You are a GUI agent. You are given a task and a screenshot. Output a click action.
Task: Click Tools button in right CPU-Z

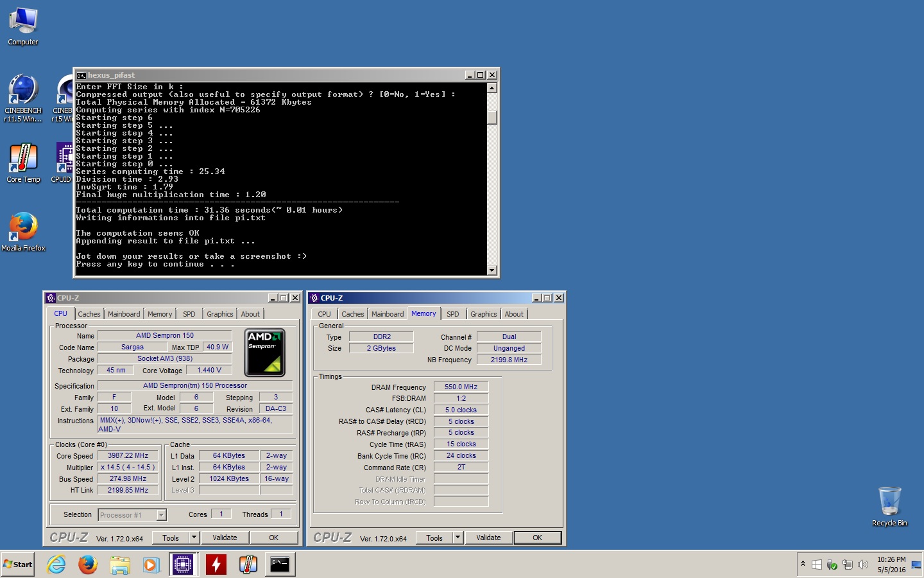pyautogui.click(x=434, y=538)
